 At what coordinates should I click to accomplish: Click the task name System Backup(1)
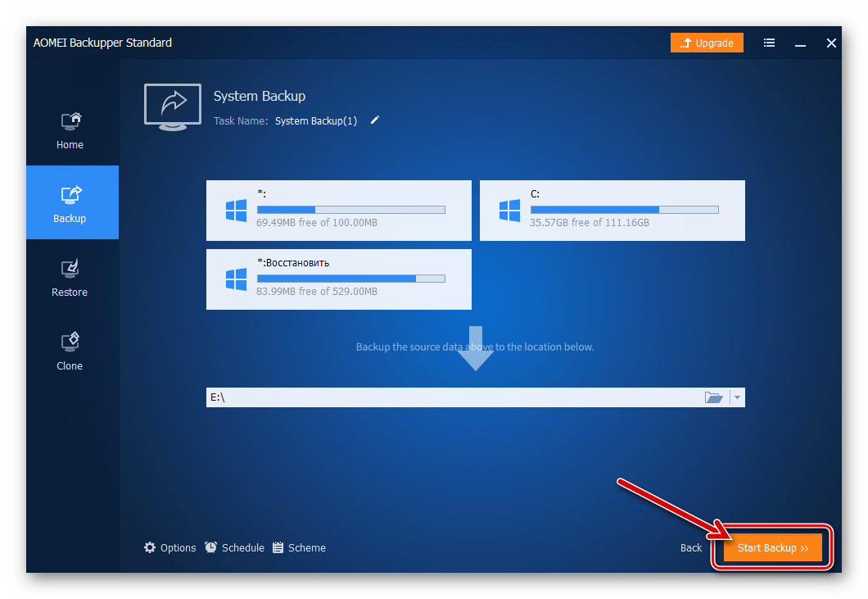316,120
